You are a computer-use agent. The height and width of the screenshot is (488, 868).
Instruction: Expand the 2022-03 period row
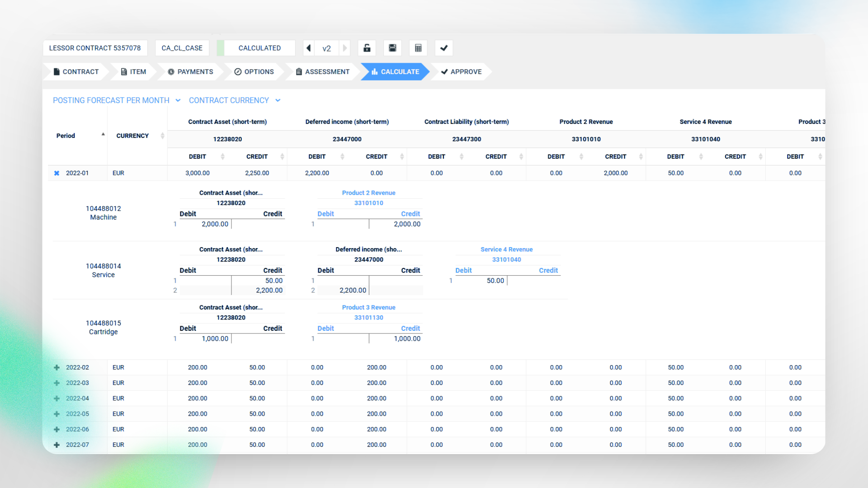[x=57, y=383]
